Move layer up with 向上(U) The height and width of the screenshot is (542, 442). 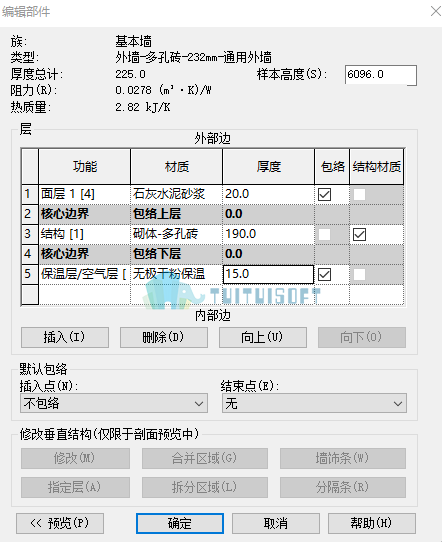(263, 337)
